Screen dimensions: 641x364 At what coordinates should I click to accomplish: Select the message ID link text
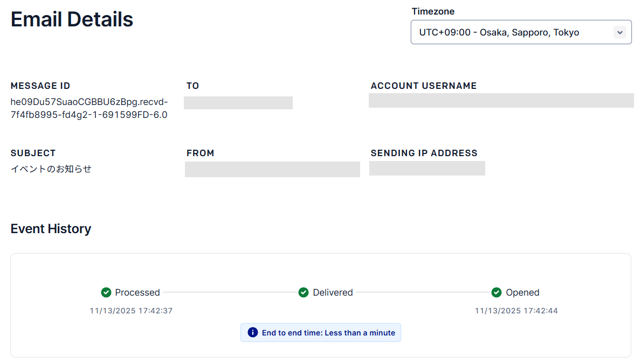pyautogui.click(x=89, y=108)
